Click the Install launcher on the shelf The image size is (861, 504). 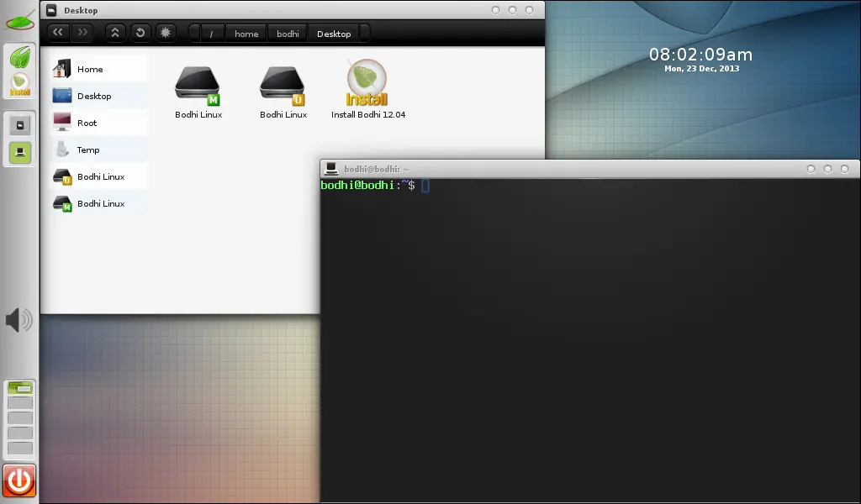(20, 85)
